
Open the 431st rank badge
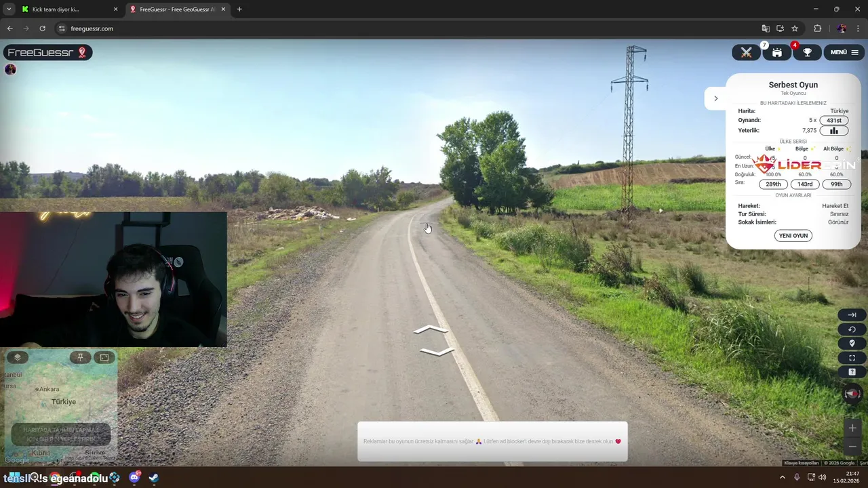click(834, 120)
